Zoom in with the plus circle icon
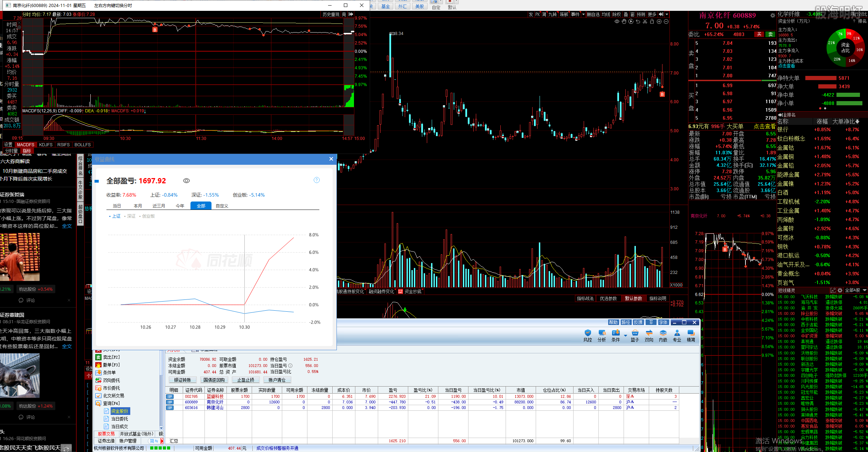This screenshot has width=868, height=452. [x=659, y=22]
